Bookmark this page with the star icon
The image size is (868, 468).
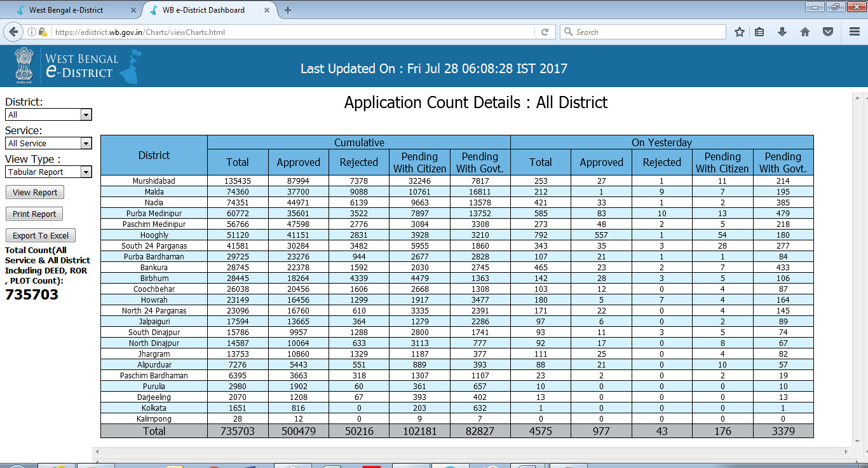click(740, 32)
